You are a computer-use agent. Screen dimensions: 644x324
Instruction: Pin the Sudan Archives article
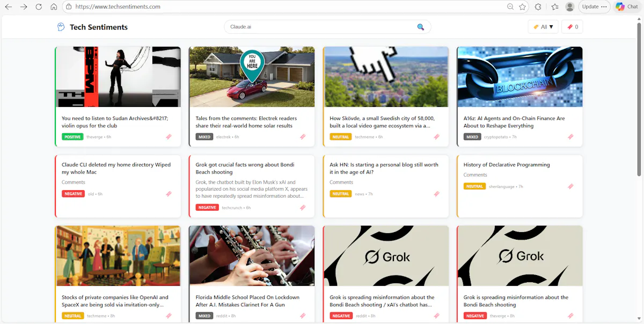click(169, 137)
